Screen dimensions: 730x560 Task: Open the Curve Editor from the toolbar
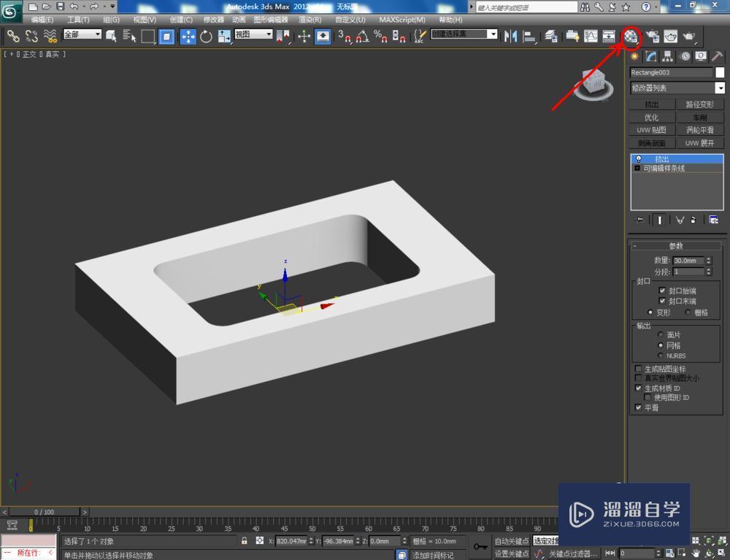[x=590, y=35]
